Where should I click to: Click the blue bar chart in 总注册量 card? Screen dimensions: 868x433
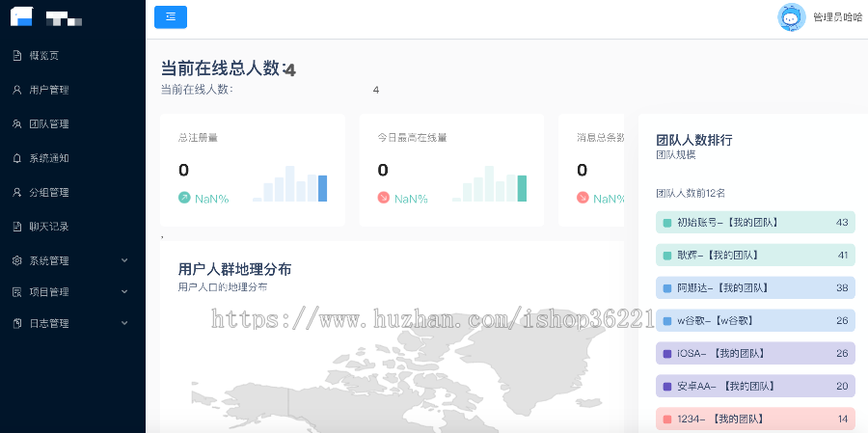[x=290, y=184]
